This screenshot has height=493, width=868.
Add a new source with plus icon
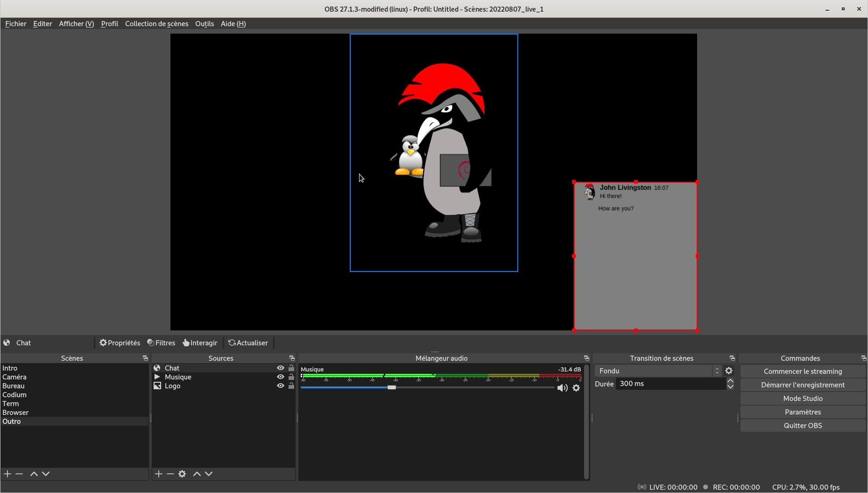[x=159, y=474]
